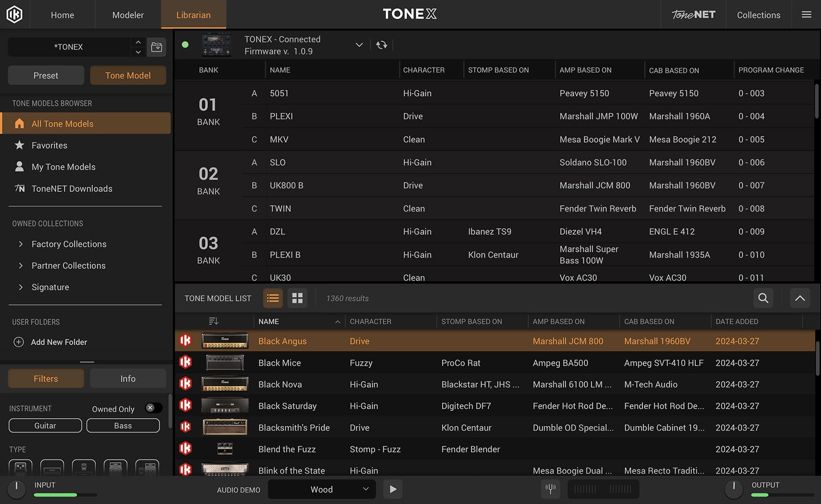Play the audio demo
Image resolution: width=821 pixels, height=504 pixels.
point(393,489)
